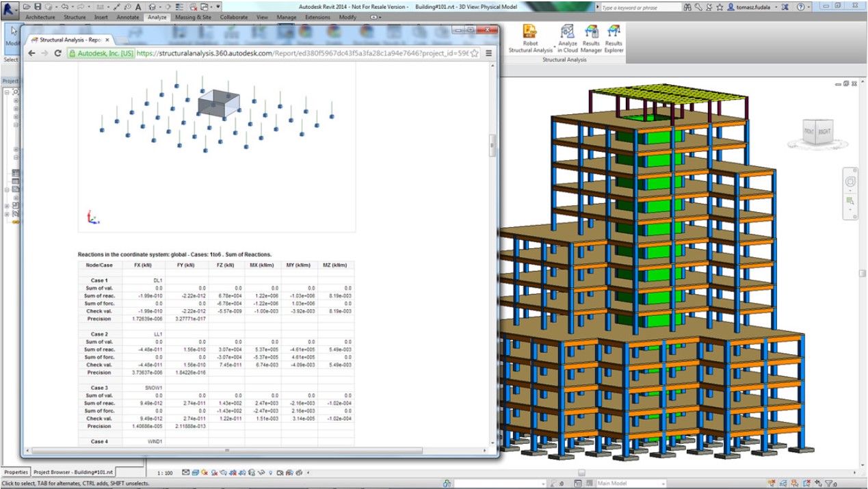Toggle the sun path setting
This screenshot has height=489, width=868.
204,471
